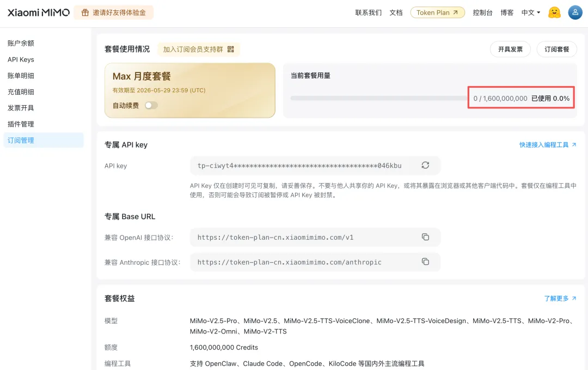Go to 账单明细 in the sidebar
The image size is (588, 370).
[21, 76]
